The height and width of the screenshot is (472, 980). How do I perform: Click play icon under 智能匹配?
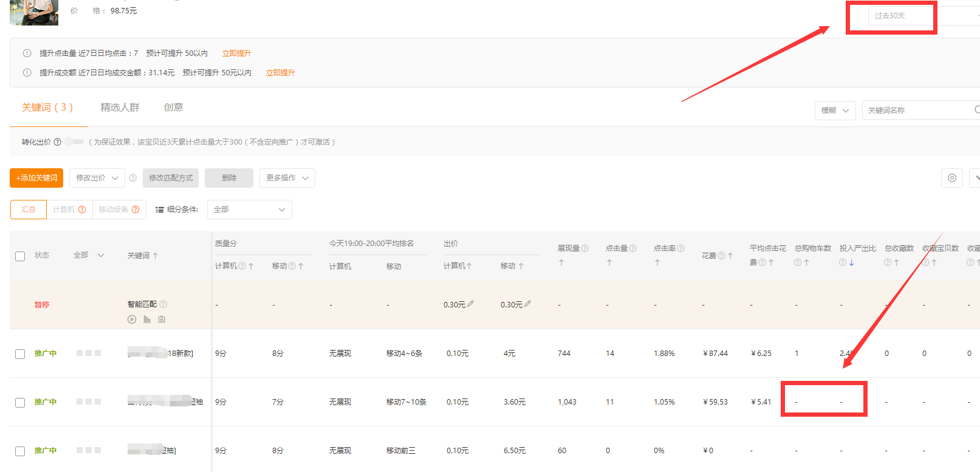[132, 320]
